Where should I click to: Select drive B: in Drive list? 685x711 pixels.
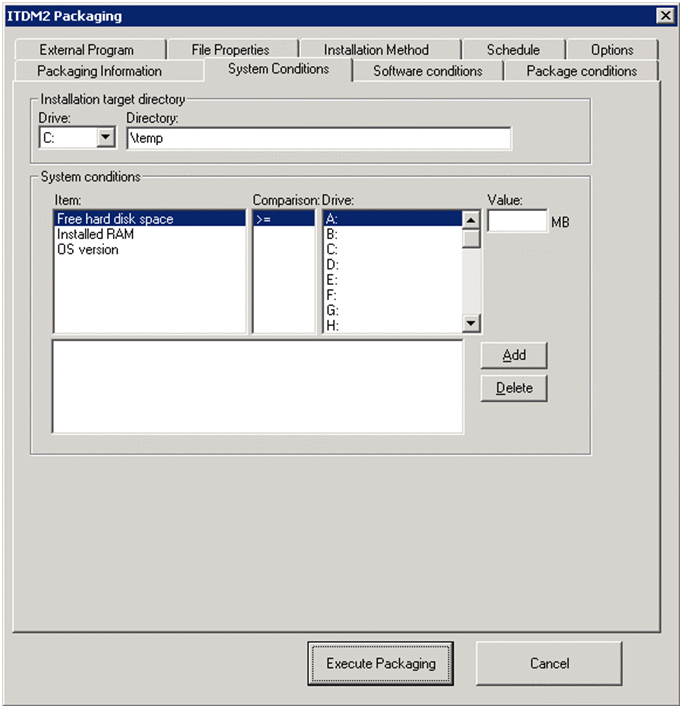point(393,234)
